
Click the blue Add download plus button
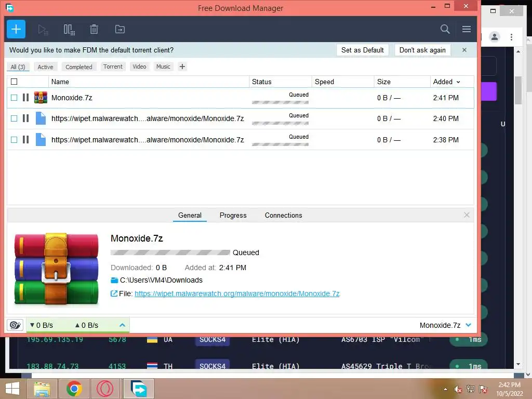point(16,29)
